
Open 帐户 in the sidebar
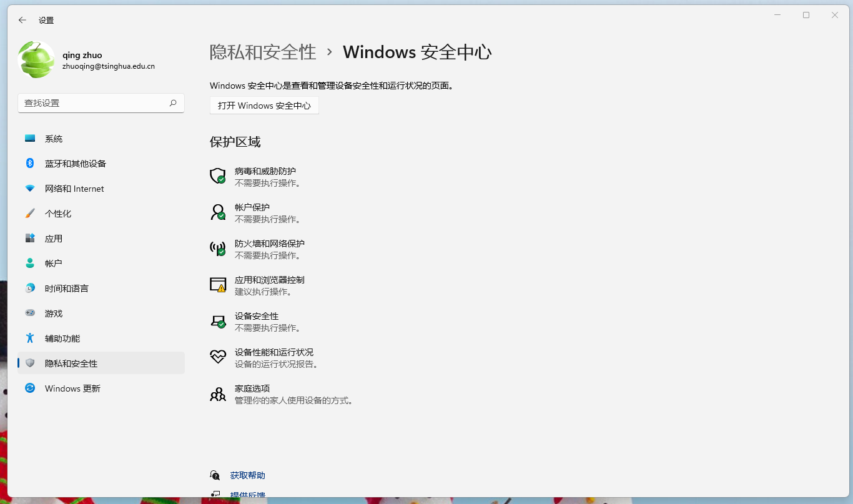coord(101,264)
